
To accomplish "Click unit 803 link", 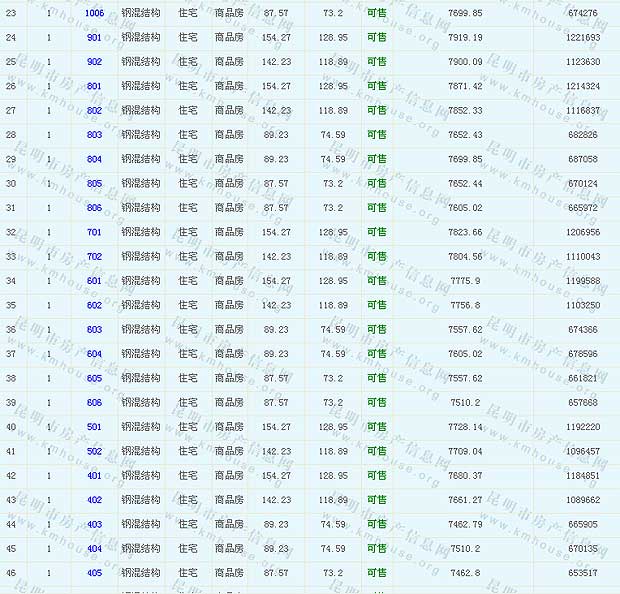I will 94,135.
